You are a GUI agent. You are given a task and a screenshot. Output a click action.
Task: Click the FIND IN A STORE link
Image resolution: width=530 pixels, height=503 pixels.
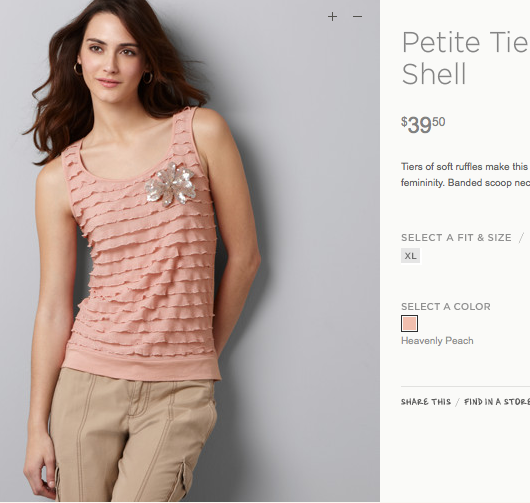coord(497,402)
